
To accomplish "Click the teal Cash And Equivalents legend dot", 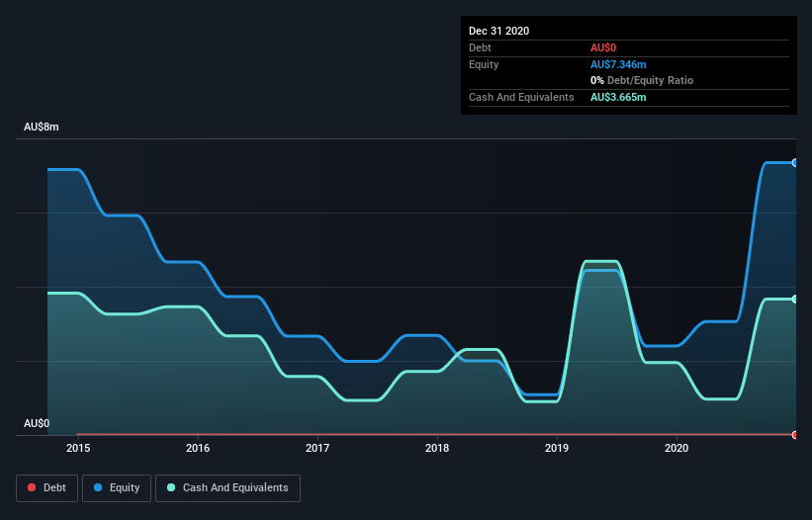I will pyautogui.click(x=171, y=487).
